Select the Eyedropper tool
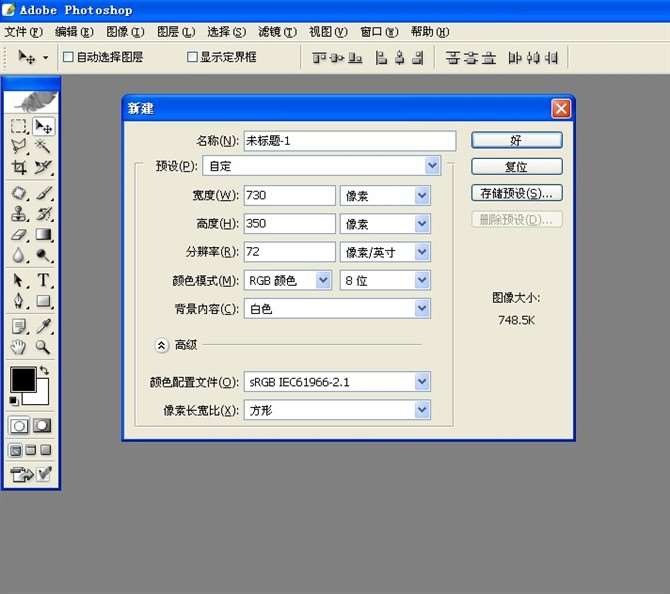670x594 pixels. click(x=43, y=327)
